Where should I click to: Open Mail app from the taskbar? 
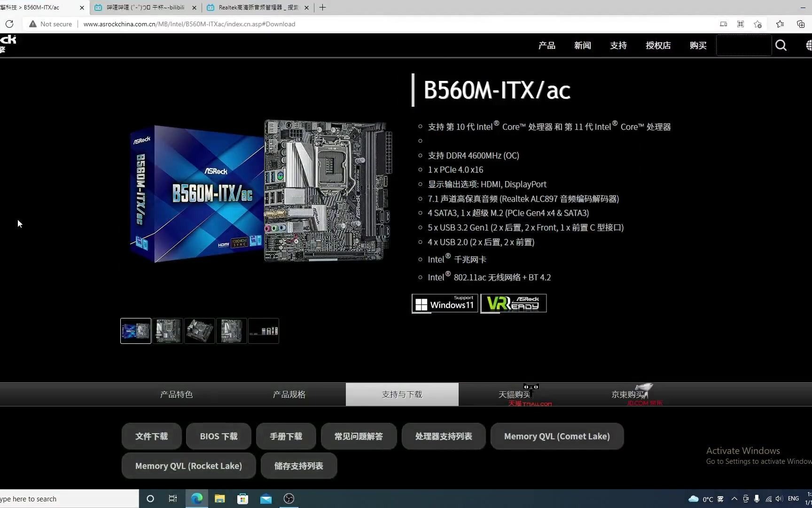(x=266, y=499)
